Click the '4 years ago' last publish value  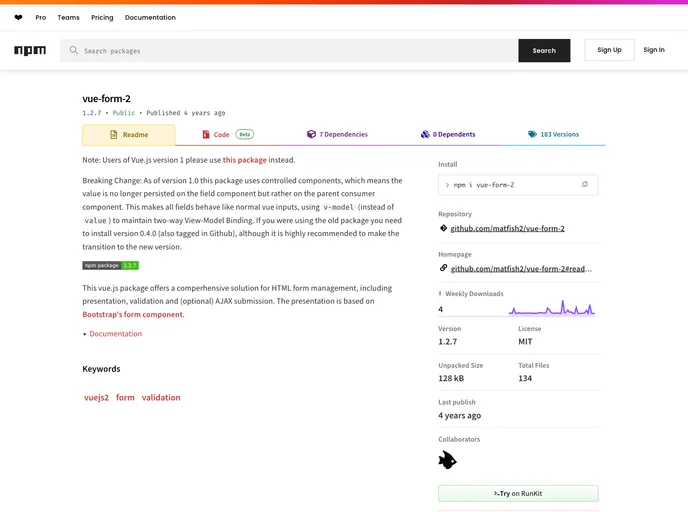point(459,415)
